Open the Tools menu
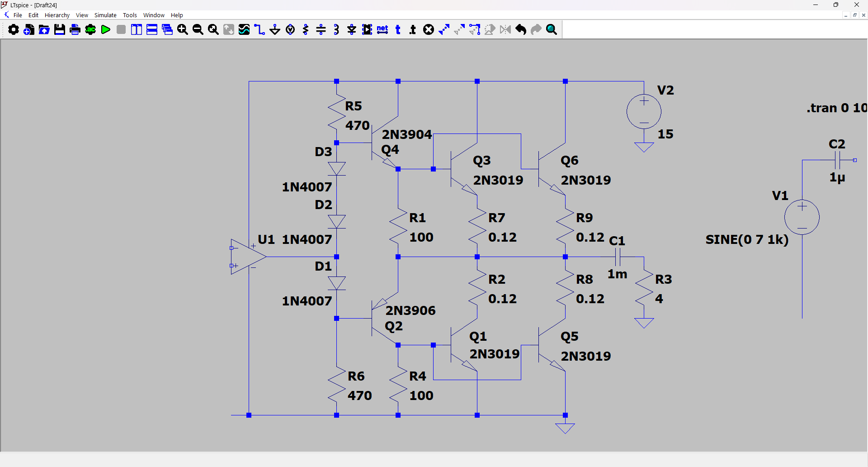 coord(130,15)
